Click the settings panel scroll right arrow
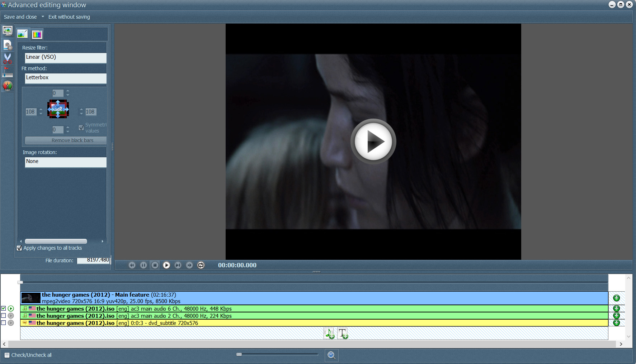The height and width of the screenshot is (364, 636). (x=103, y=241)
